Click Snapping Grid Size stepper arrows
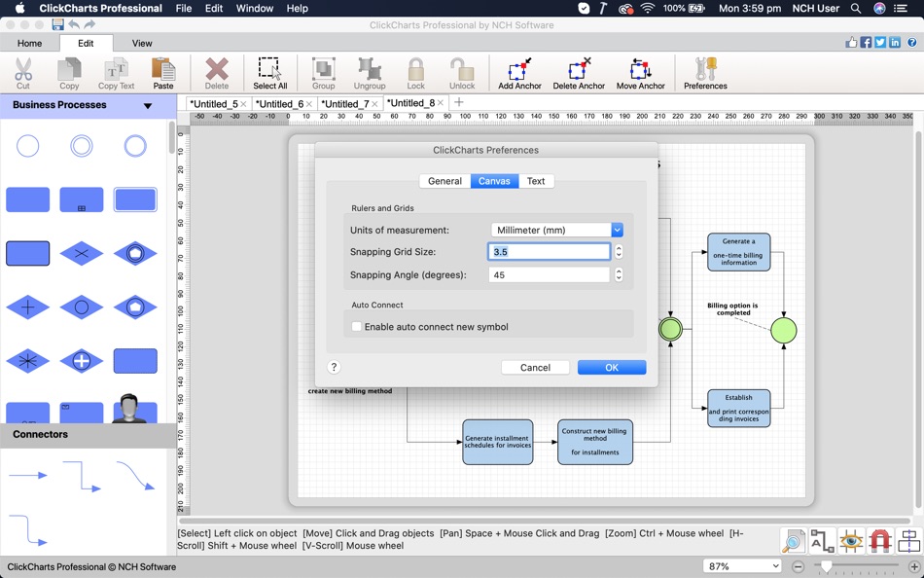The height and width of the screenshot is (578, 924). tap(619, 252)
